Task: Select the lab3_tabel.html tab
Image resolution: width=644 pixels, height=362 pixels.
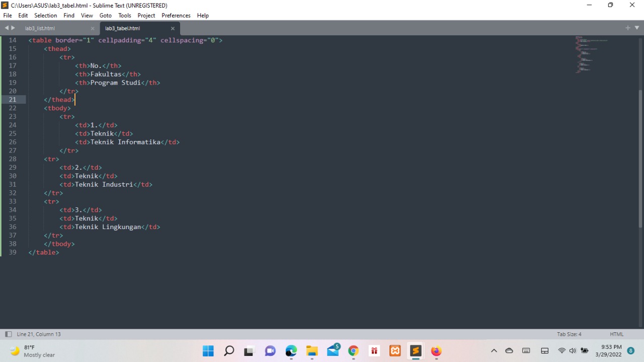Action: pyautogui.click(x=123, y=28)
